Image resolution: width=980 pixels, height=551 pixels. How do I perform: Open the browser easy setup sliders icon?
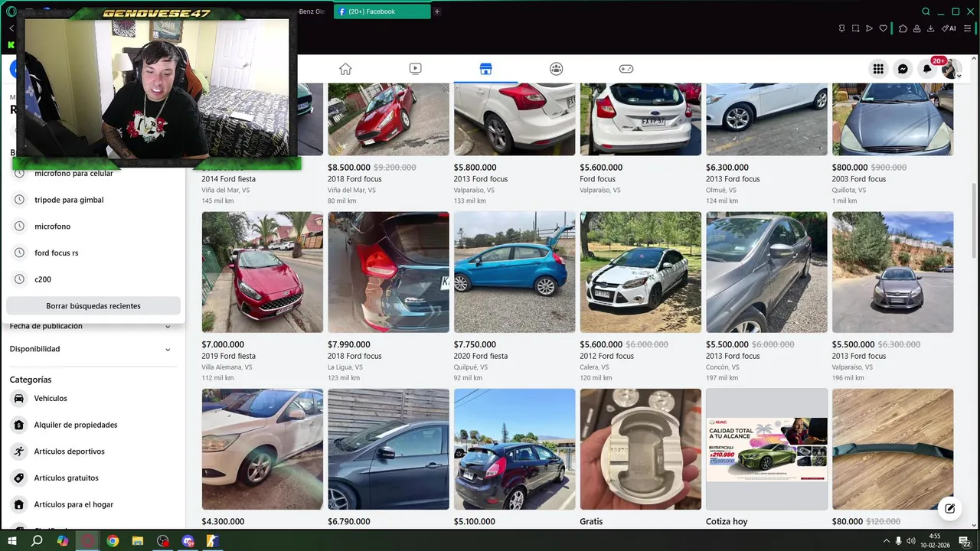click(967, 28)
